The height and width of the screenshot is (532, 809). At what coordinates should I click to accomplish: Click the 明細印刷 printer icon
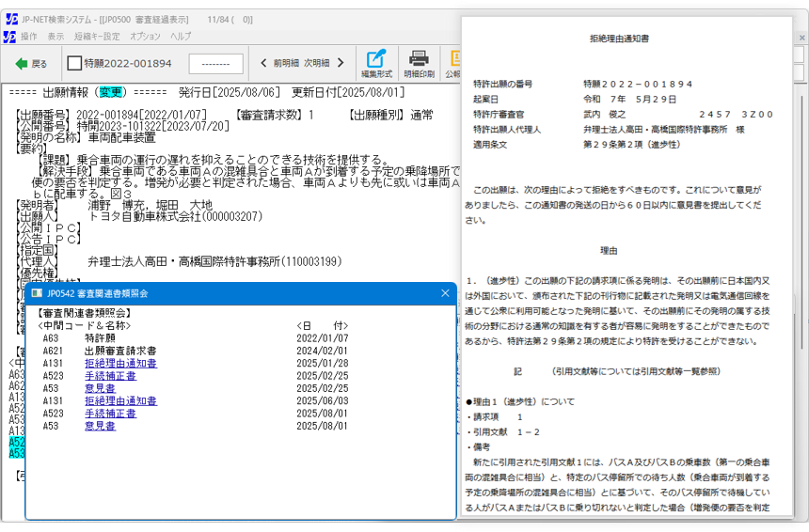(419, 63)
